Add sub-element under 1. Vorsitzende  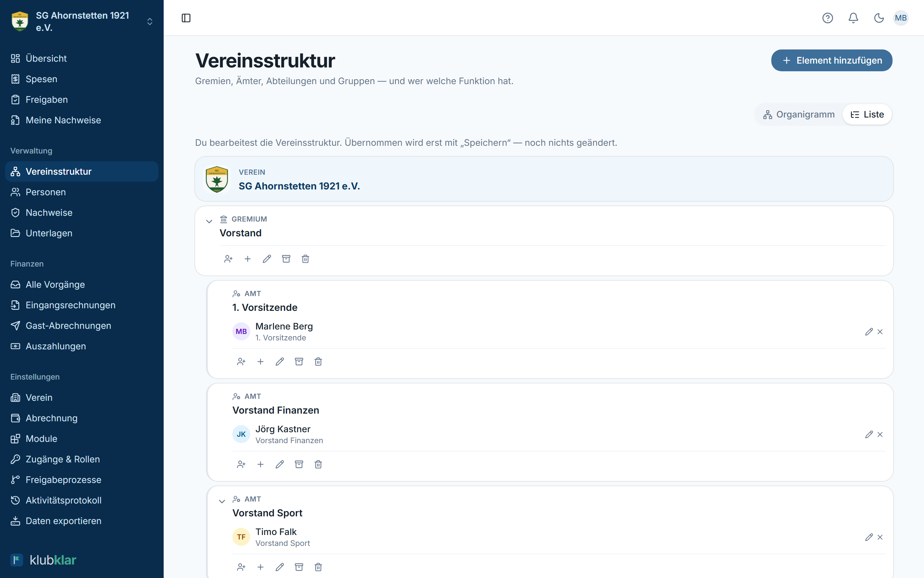click(261, 362)
